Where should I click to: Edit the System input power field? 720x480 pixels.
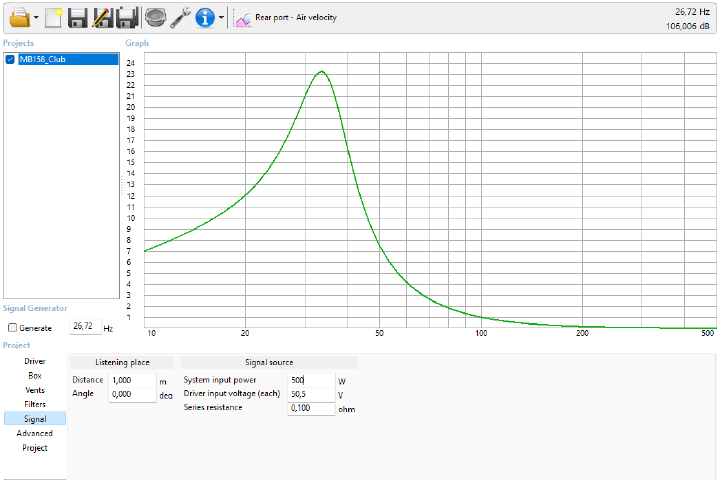tap(311, 380)
